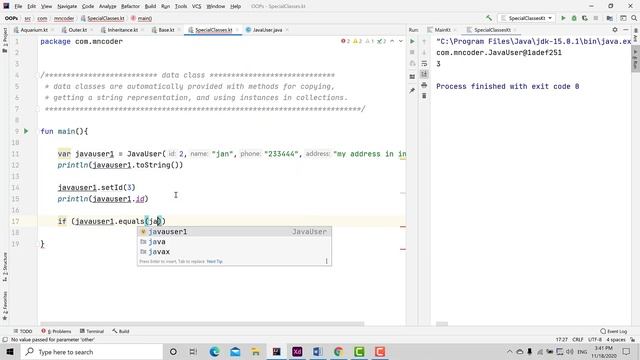The width and height of the screenshot is (640, 360).
Task: Open the TODO tool window
Action: 23,331
